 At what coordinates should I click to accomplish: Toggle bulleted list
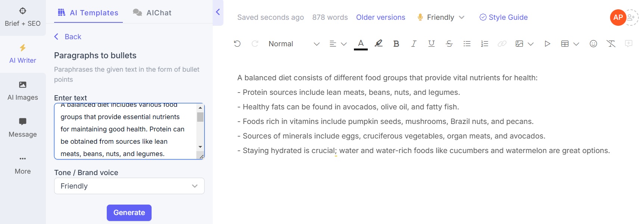[x=467, y=44]
